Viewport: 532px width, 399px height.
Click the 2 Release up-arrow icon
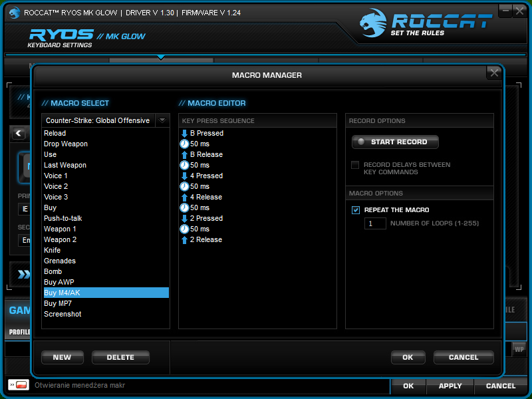(184, 240)
